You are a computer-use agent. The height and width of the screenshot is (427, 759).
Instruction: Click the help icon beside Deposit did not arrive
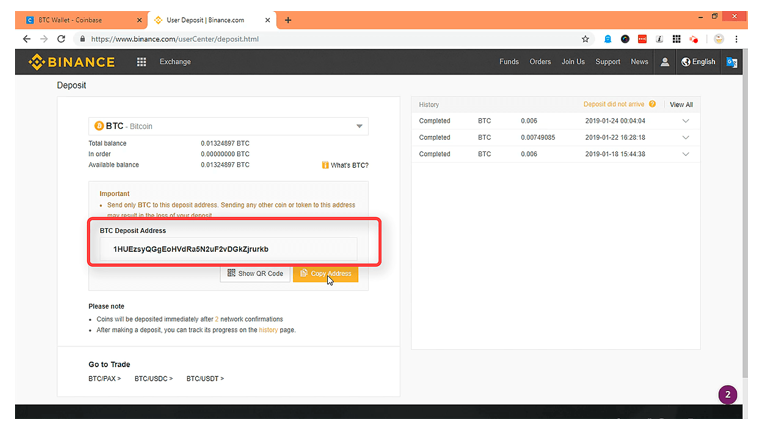point(652,104)
